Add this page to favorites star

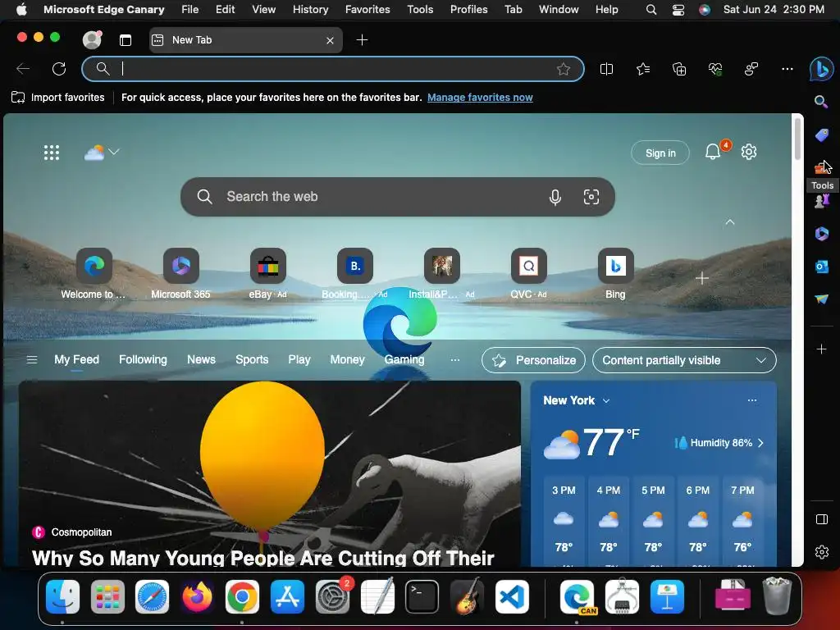click(563, 69)
